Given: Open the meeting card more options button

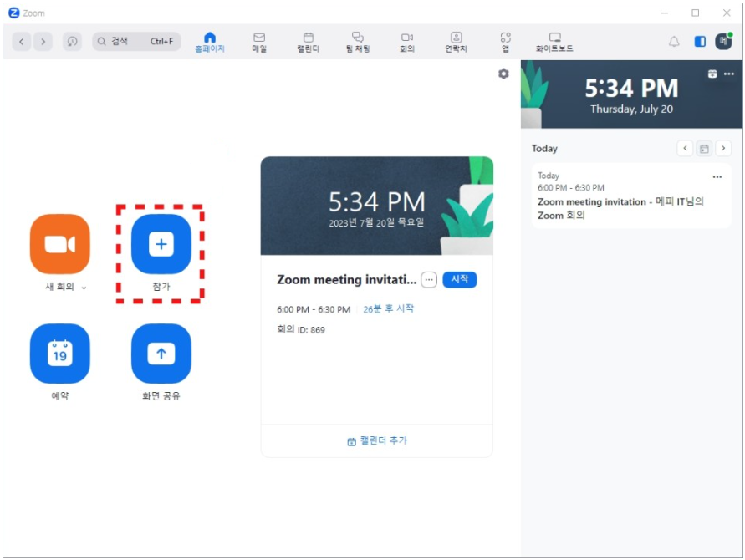Looking at the screenshot, I should pos(429,280).
